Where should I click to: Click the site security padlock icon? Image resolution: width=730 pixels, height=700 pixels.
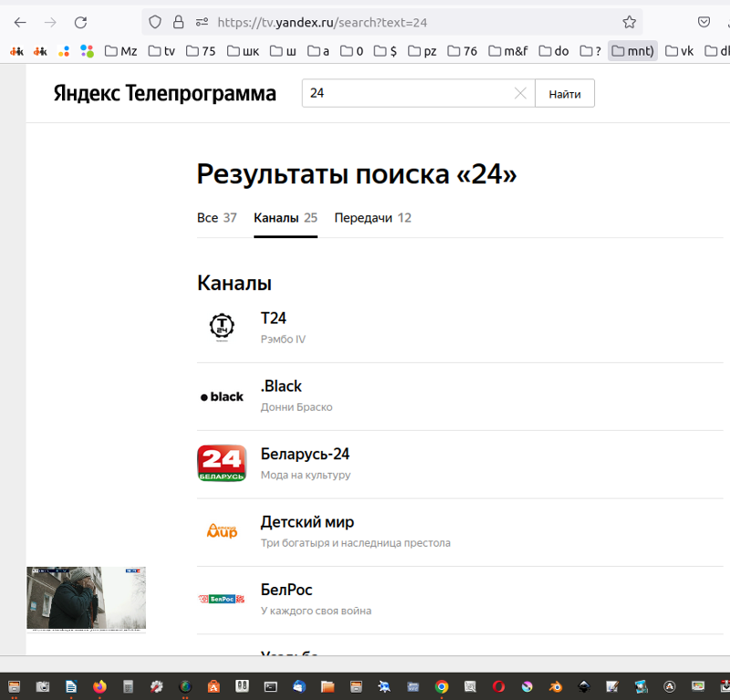(179, 22)
